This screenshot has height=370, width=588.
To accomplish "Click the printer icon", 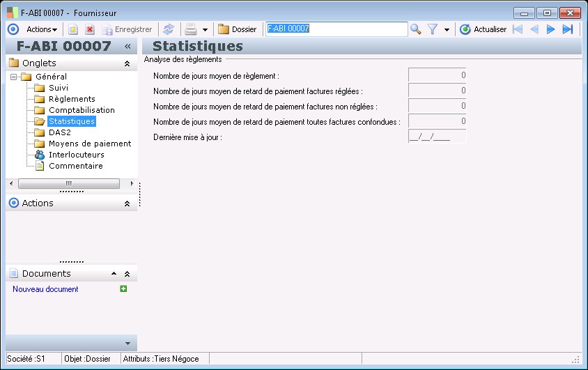I will [x=191, y=29].
